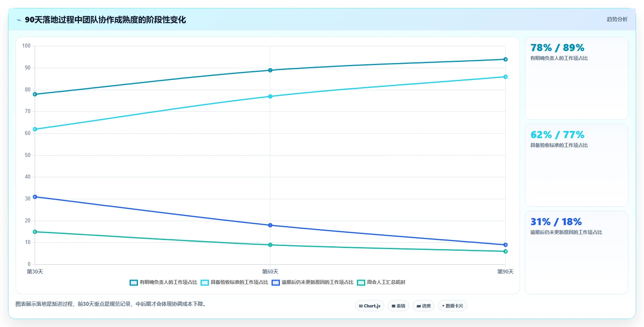Click the blue legend color box

coord(276,283)
